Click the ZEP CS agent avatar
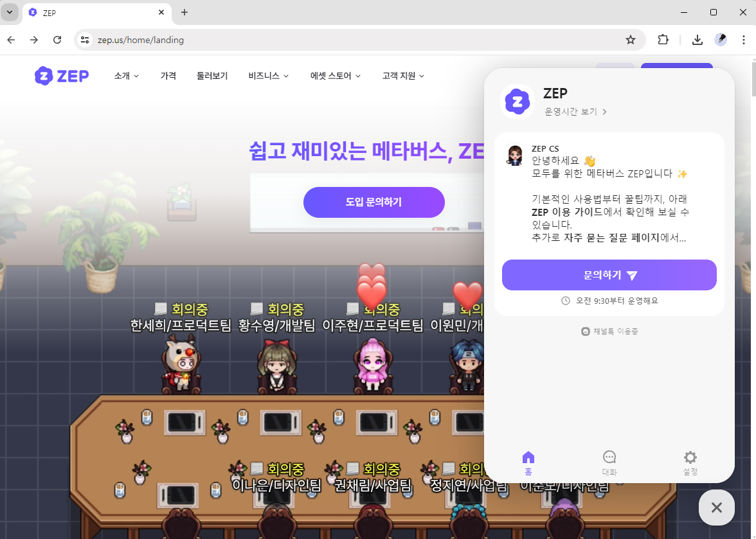Screen dimensions: 756x539 (x=514, y=155)
